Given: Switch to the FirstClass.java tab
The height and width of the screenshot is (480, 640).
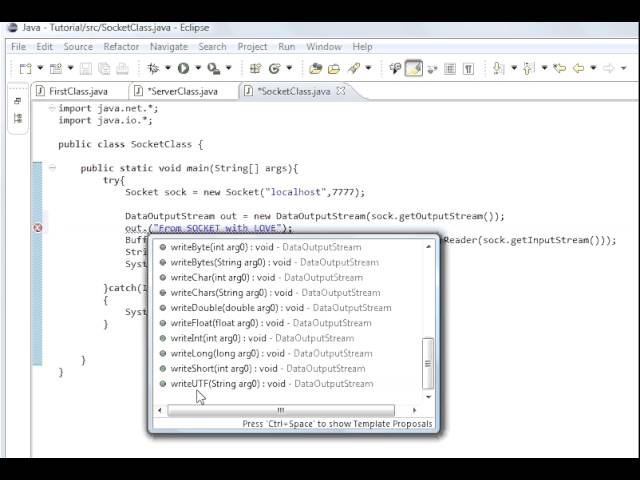Looking at the screenshot, I should 78,91.
